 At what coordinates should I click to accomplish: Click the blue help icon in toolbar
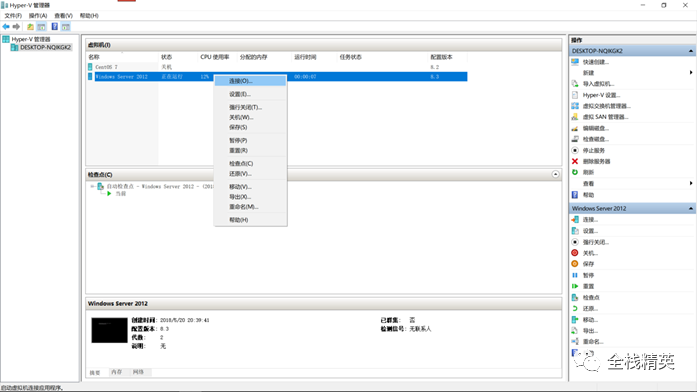pyautogui.click(x=55, y=27)
